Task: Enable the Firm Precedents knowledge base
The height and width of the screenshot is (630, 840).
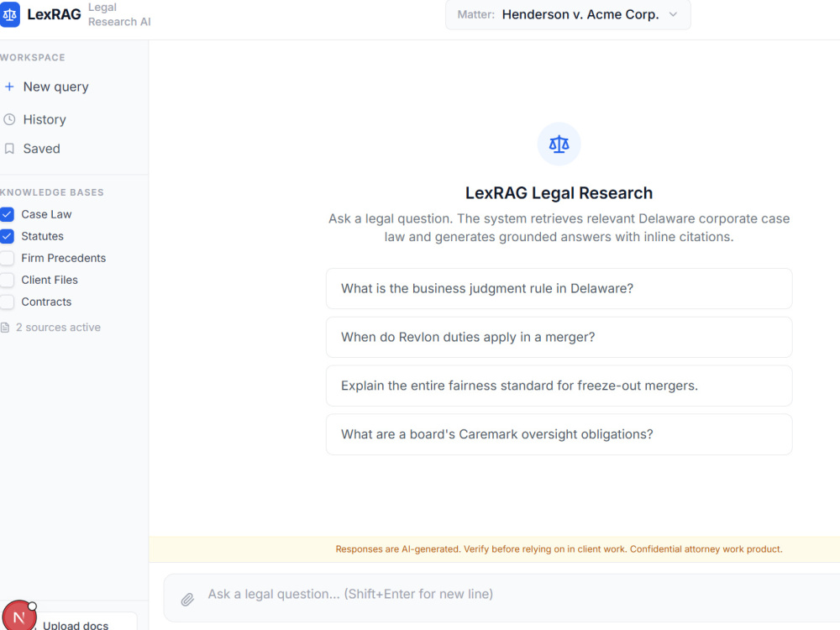Action: [7, 258]
